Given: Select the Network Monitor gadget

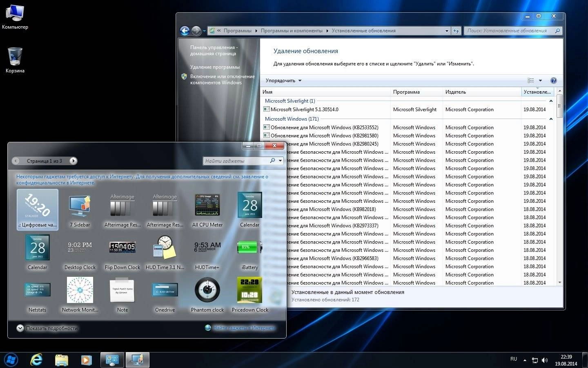Looking at the screenshot, I should pos(80,295).
